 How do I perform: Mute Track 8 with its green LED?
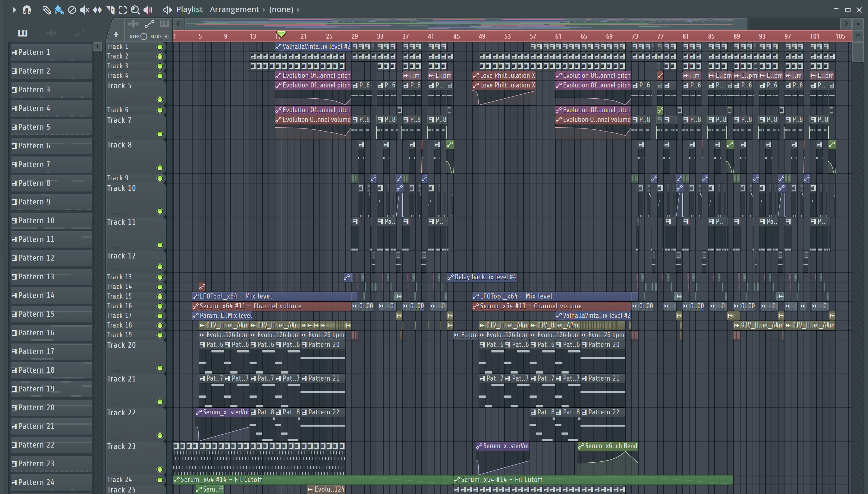tap(160, 168)
